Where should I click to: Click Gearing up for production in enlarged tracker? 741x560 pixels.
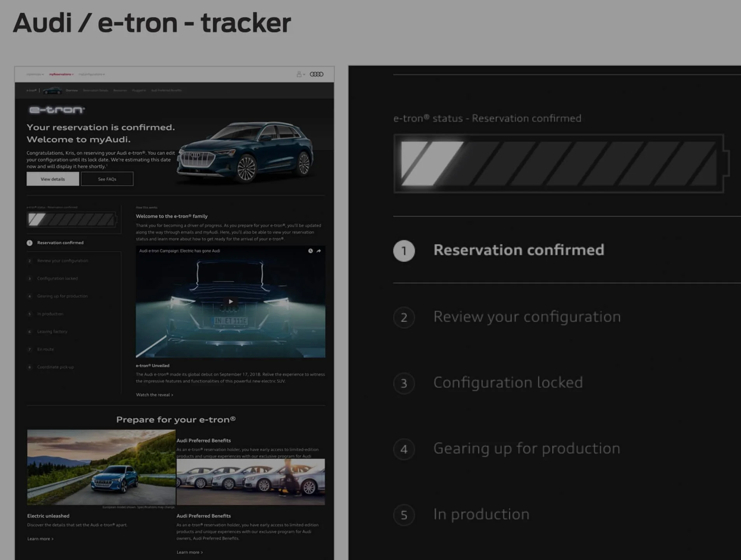527,449
